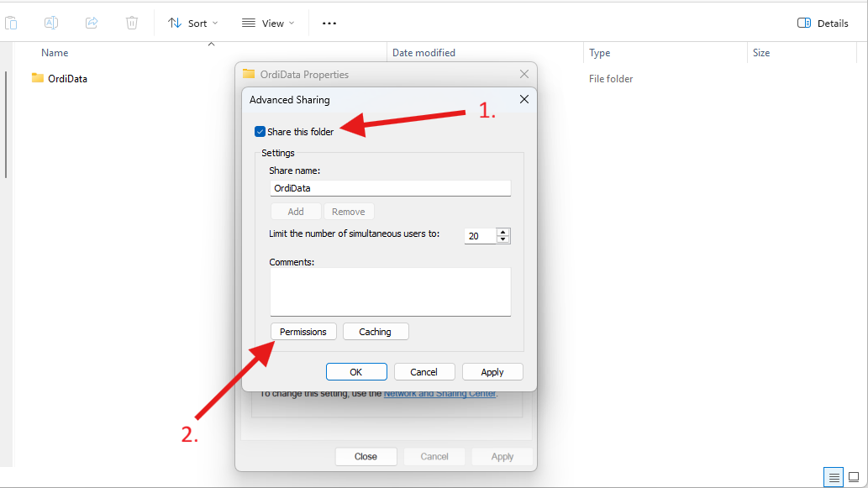Image resolution: width=868 pixels, height=488 pixels.
Task: Click Apply in OrdiData Properties window
Action: point(502,456)
